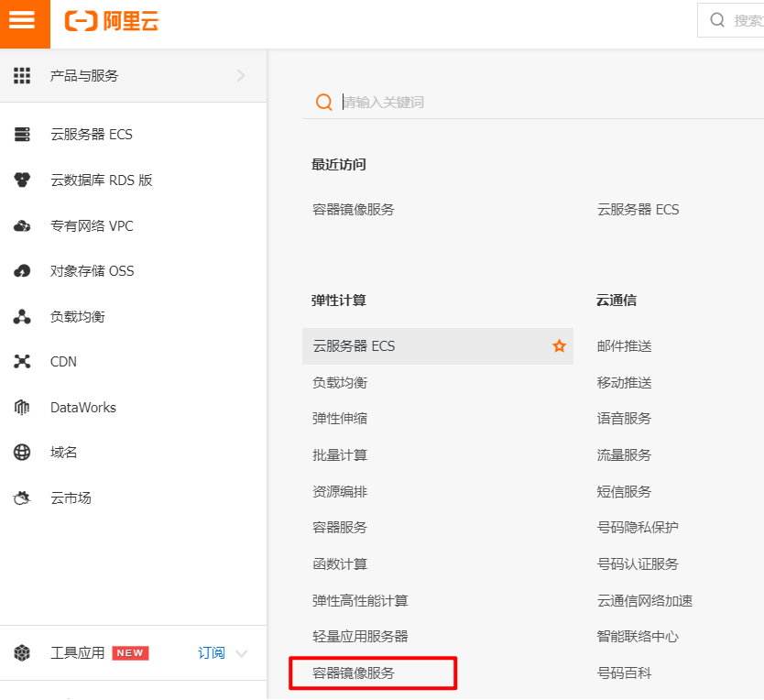Click the 工具应用 cube icon

[22, 652]
